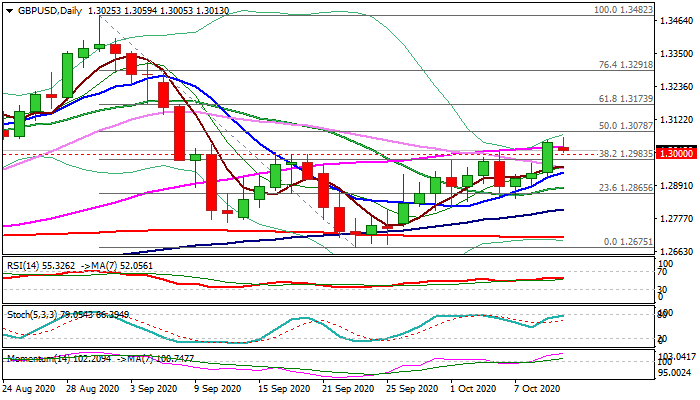This screenshot has height=400, width=700.
Task: Click the 1.26630 price axis value
Action: point(676,252)
